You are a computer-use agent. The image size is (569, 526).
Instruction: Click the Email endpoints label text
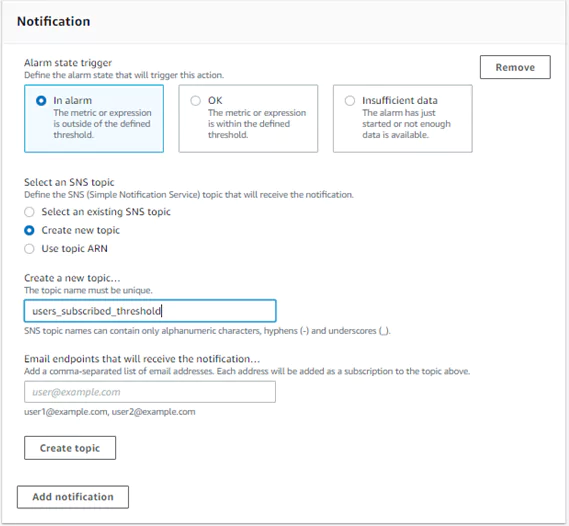(x=142, y=359)
